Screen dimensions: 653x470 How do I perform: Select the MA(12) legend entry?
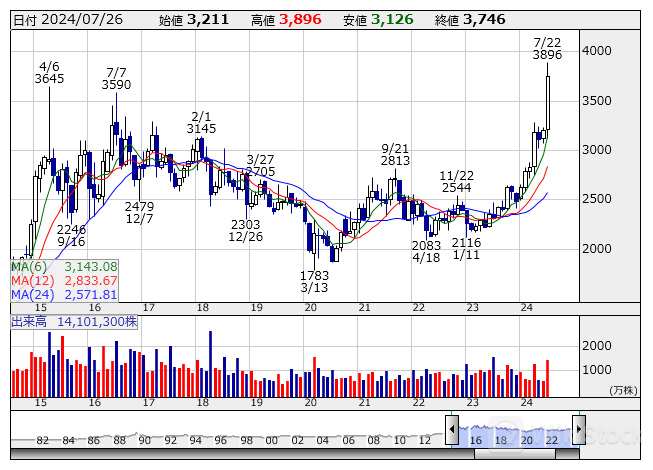[65, 280]
